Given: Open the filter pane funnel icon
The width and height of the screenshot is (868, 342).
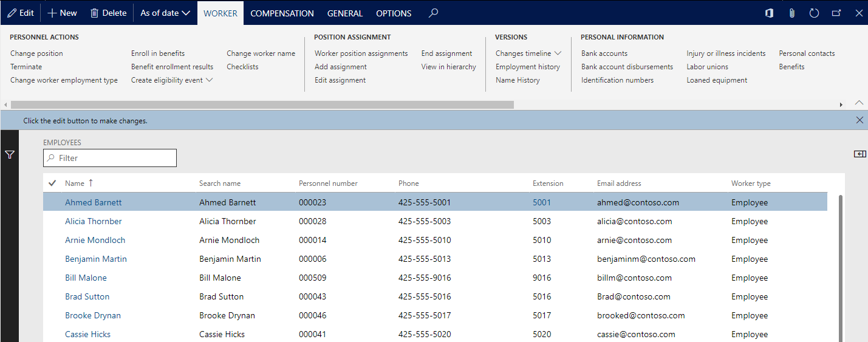Looking at the screenshot, I should point(10,155).
